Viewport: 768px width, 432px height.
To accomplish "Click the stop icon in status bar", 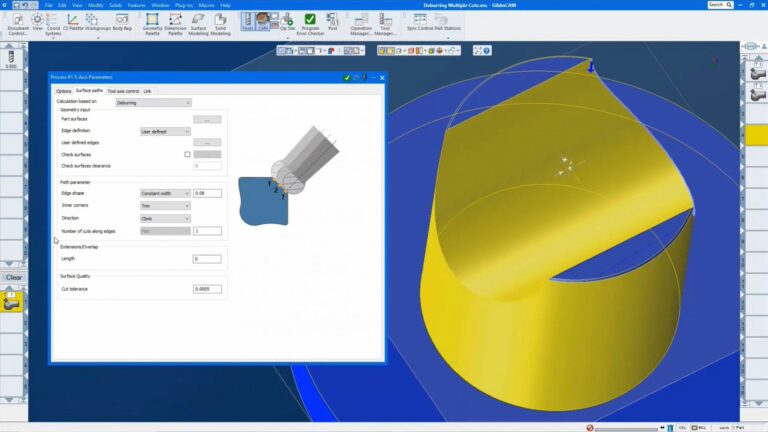I will (x=590, y=428).
